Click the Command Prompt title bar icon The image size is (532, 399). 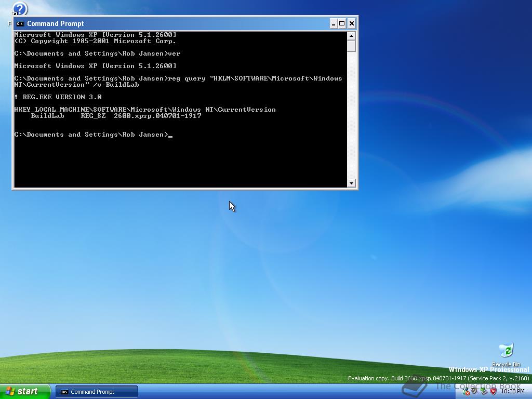click(20, 23)
